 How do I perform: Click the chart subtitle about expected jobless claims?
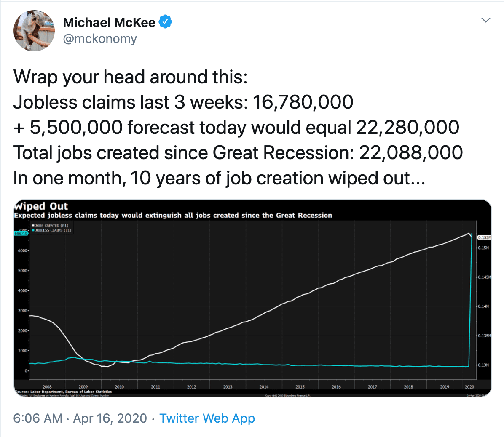point(173,215)
